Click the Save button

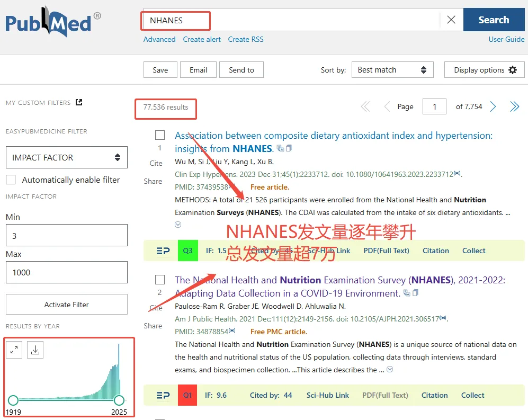(x=160, y=70)
